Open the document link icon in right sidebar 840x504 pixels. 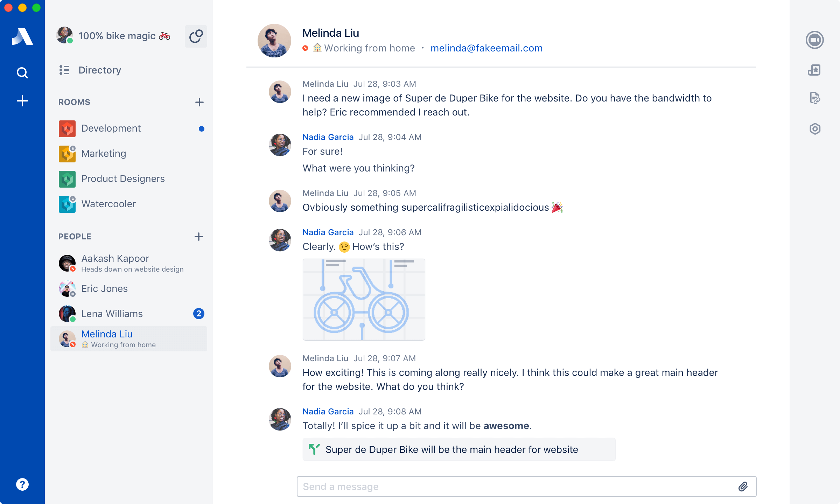(815, 98)
